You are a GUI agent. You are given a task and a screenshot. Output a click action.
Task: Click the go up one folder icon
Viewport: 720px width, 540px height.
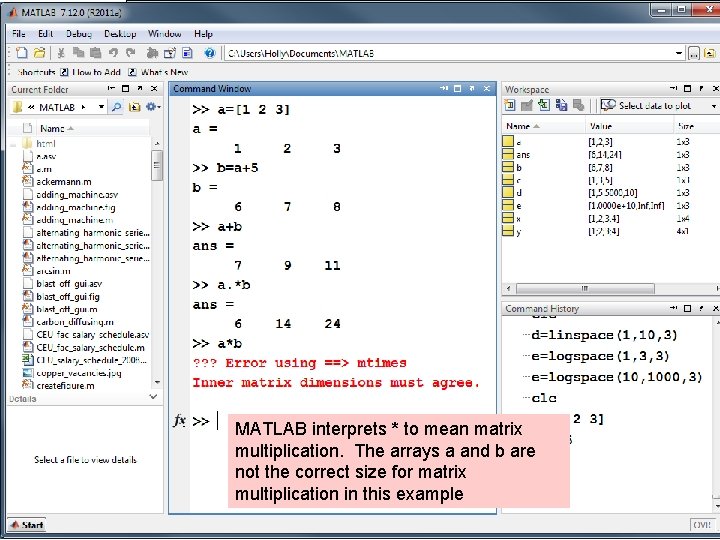[709, 54]
